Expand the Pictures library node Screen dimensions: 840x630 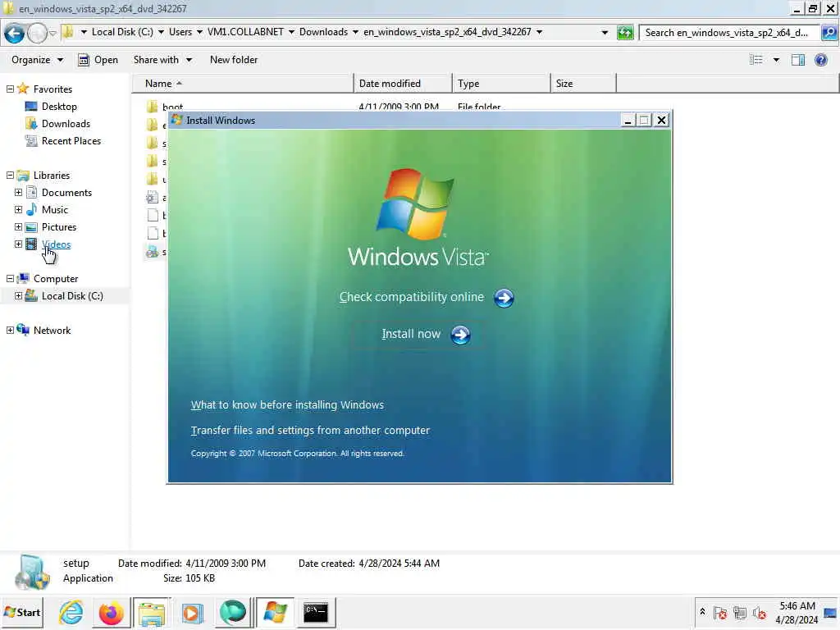coord(18,226)
